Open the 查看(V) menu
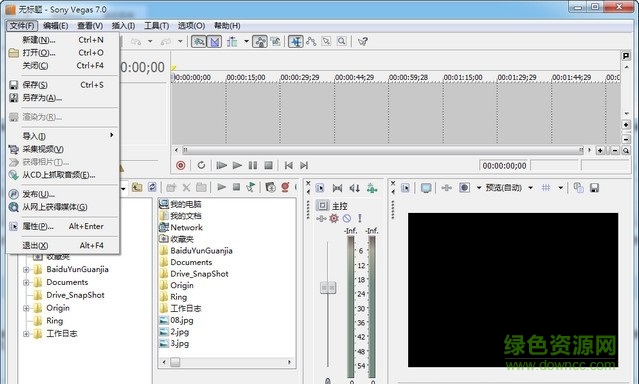Image resolution: width=639 pixels, height=384 pixels. [90, 26]
